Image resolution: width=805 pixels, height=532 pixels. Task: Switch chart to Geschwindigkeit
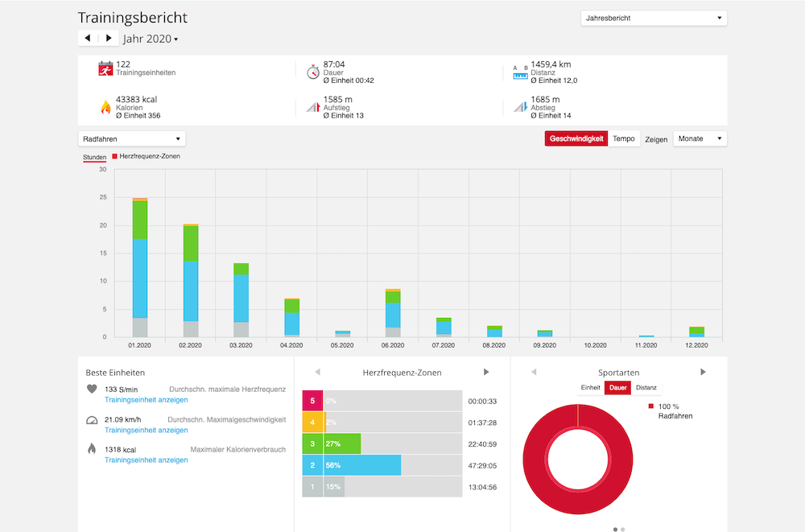(576, 138)
